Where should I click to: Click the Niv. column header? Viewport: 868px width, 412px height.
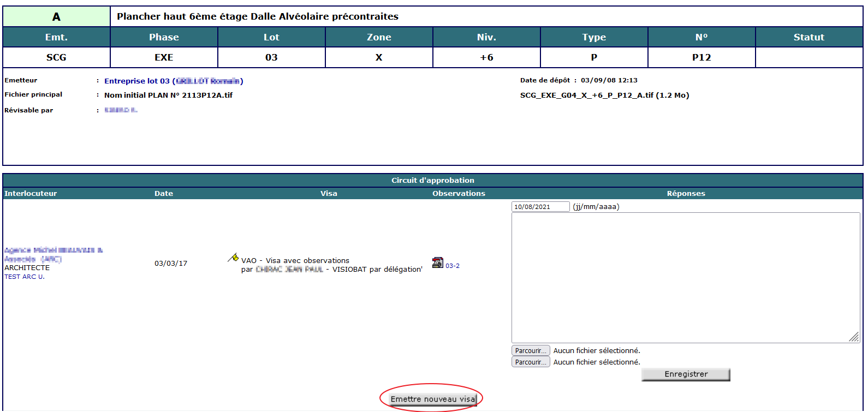click(486, 37)
